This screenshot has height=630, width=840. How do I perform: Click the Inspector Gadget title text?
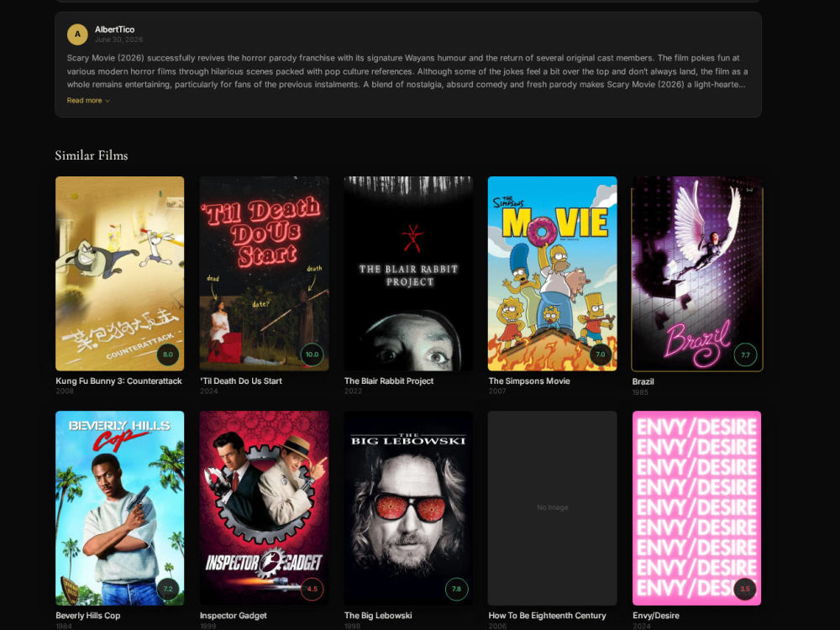233,616
